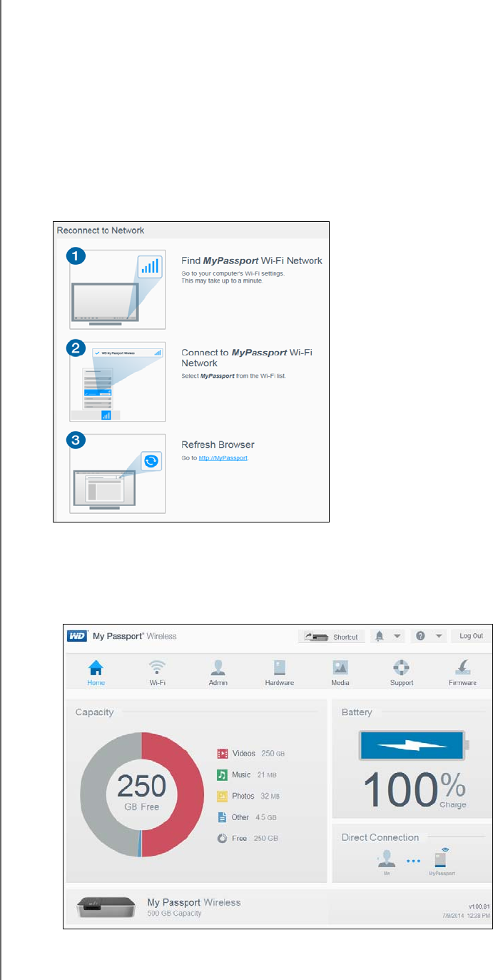Click the Capacity panel heading

[94, 712]
